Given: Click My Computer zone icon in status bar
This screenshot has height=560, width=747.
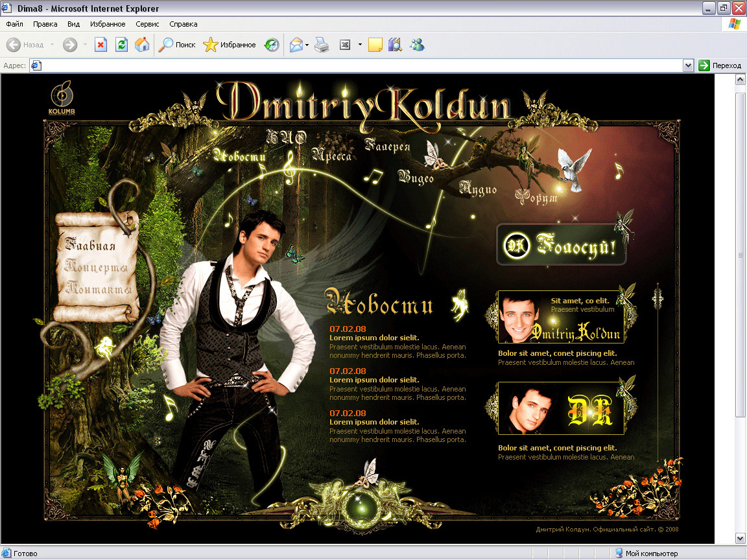Looking at the screenshot, I should coord(619,554).
